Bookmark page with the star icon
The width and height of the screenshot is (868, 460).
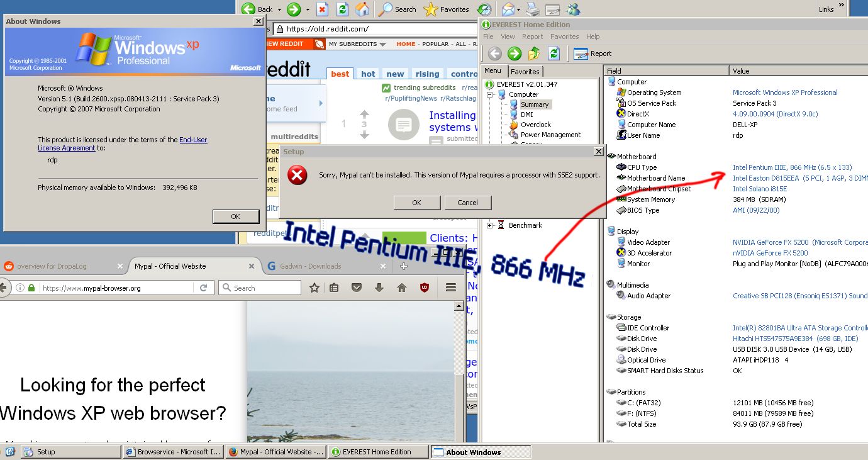pos(314,288)
